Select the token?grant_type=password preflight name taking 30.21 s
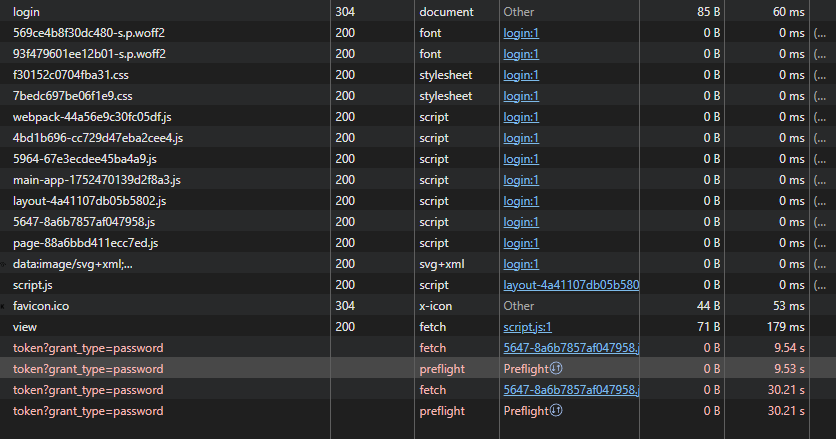Viewport: 836px width, 439px height. point(88,411)
